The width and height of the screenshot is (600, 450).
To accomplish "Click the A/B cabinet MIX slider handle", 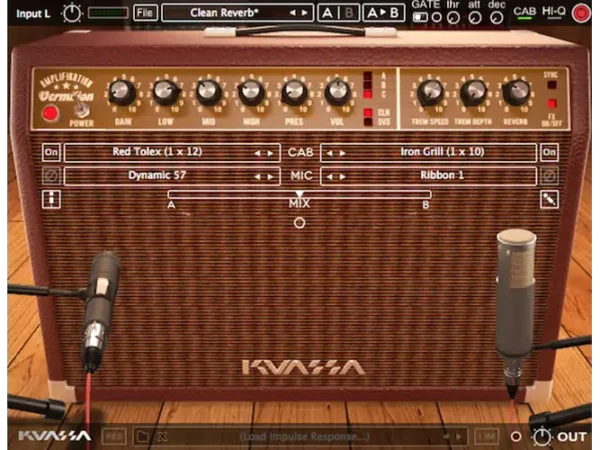I will (x=299, y=194).
